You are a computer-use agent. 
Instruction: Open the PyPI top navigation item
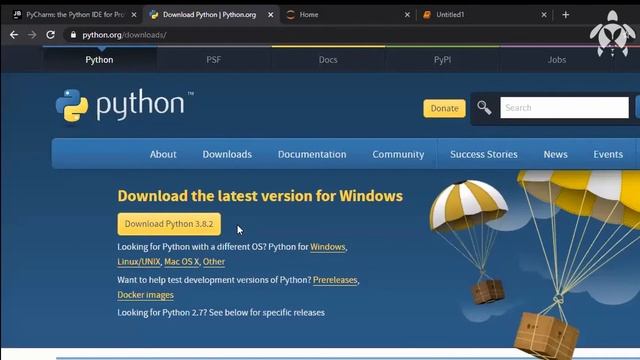442,60
